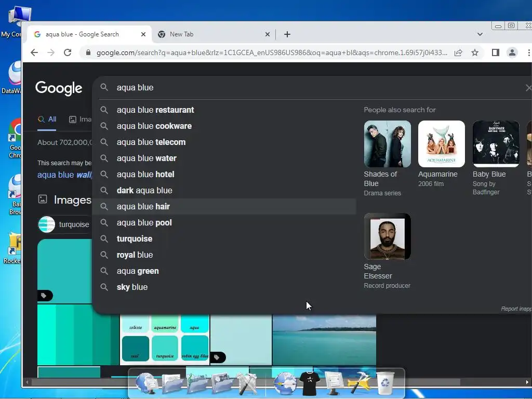532x399 pixels.
Task: Open the Rocket desktop shortcut
Action: (13, 248)
